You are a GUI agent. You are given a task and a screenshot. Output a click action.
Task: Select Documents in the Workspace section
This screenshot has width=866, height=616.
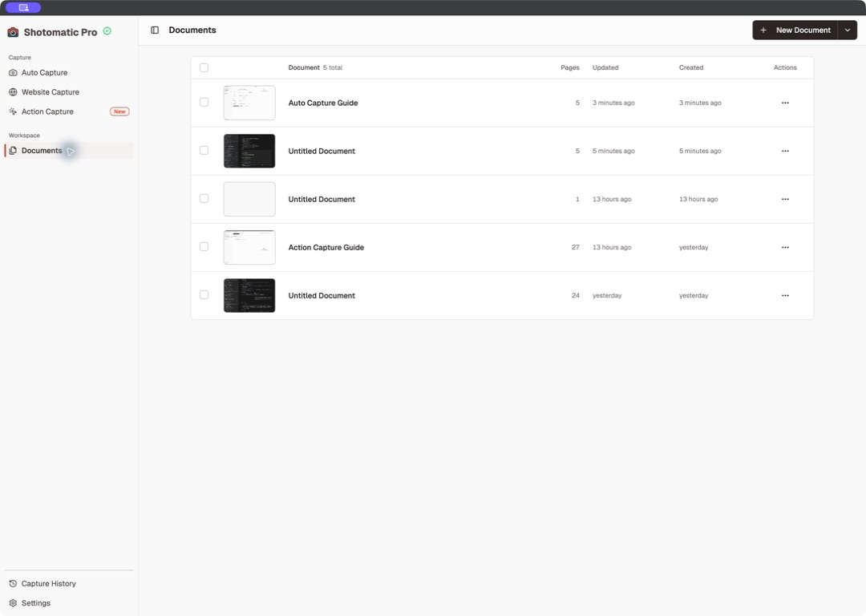tap(68, 150)
